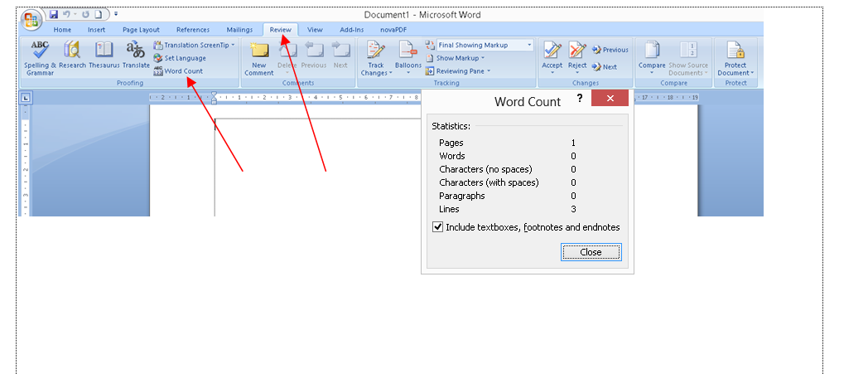The width and height of the screenshot is (868, 374).
Task: Click the Word Count dialog help question mark
Action: pos(580,98)
